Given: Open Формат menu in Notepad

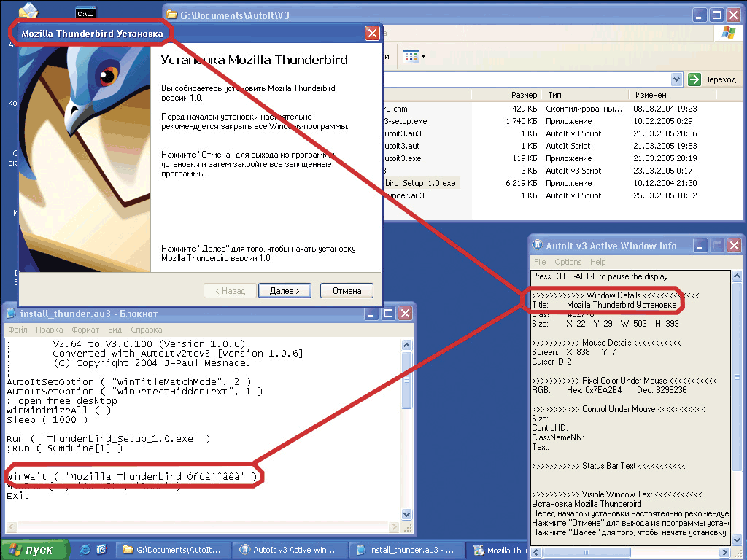Looking at the screenshot, I should coord(85,330).
